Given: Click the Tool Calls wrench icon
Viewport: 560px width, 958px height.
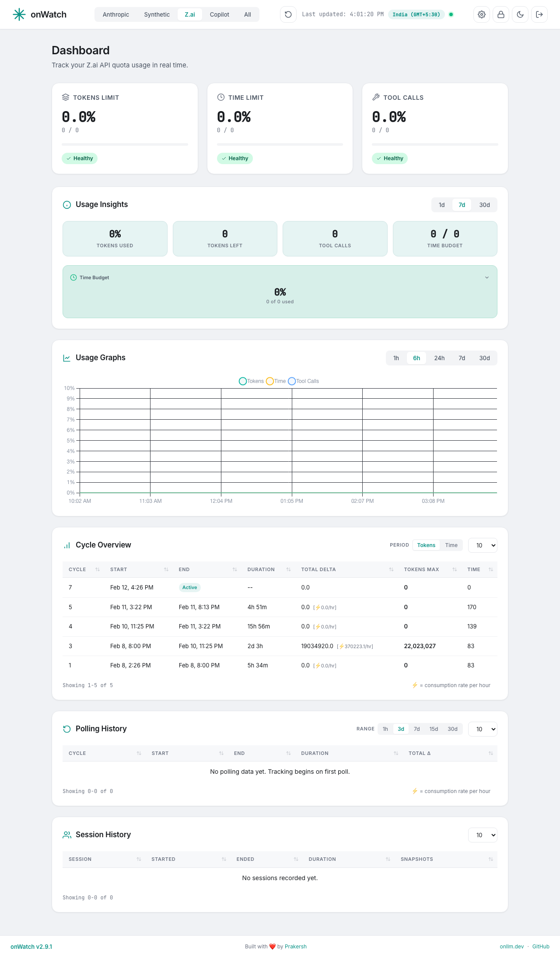Looking at the screenshot, I should (376, 97).
